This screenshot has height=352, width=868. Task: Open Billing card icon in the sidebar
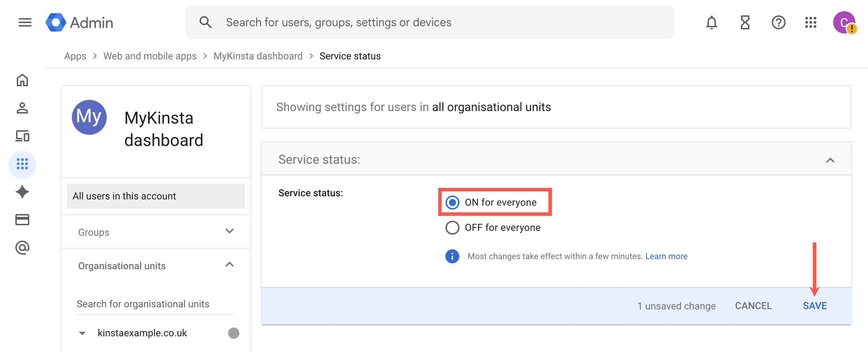tap(22, 220)
